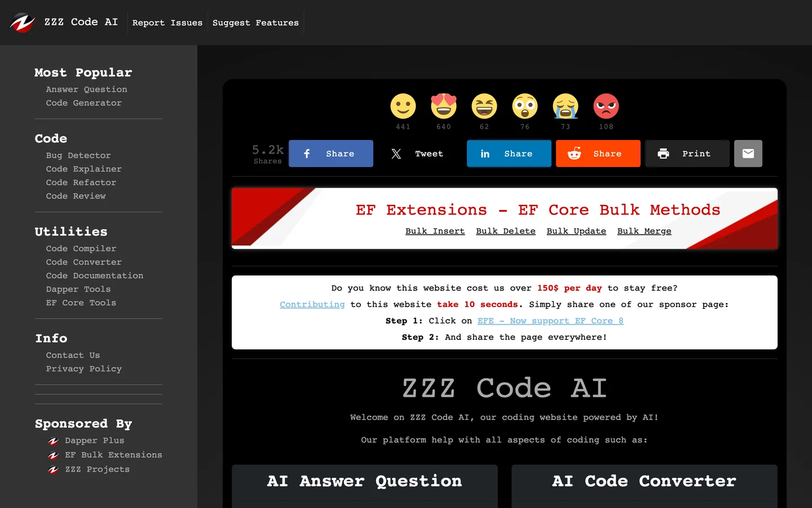Open EF Core Tools in sidebar
This screenshot has height=508, width=812.
click(x=81, y=303)
